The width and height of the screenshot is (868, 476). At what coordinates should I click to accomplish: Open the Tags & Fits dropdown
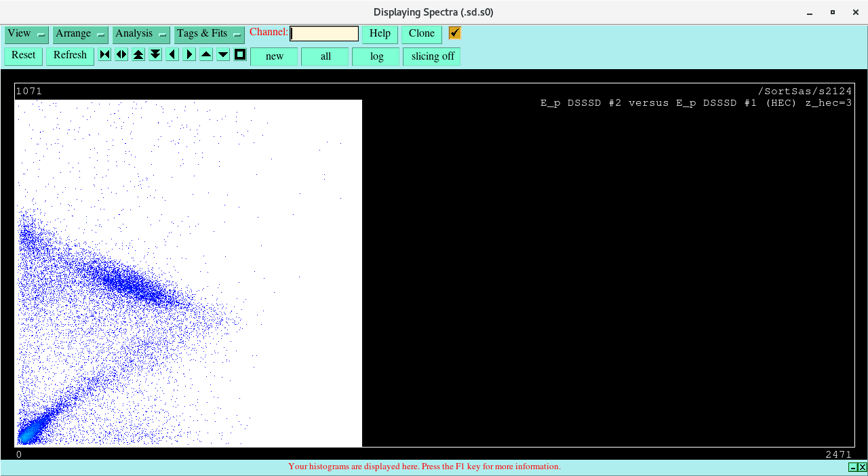click(x=209, y=34)
